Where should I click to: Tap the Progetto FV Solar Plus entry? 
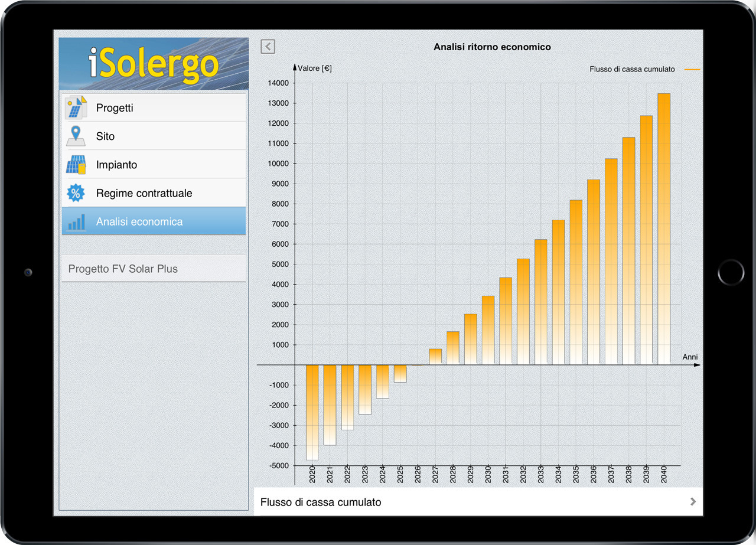coord(154,269)
